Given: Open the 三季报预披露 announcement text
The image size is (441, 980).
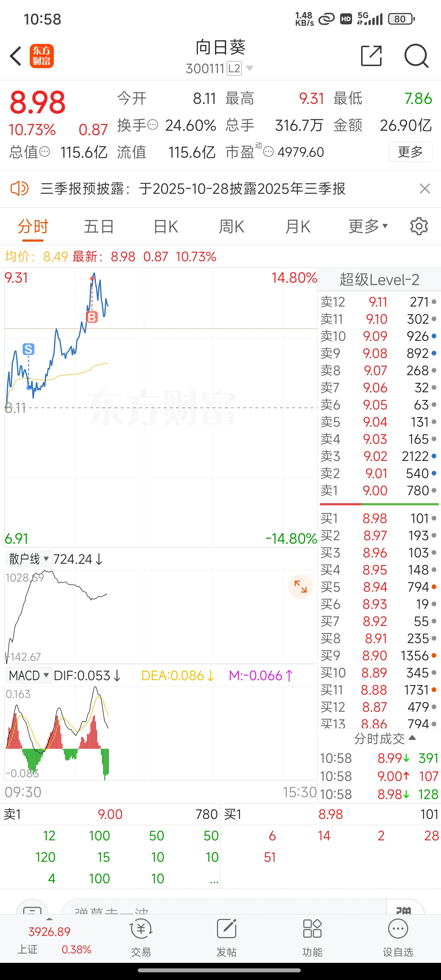Looking at the screenshot, I should click(193, 188).
